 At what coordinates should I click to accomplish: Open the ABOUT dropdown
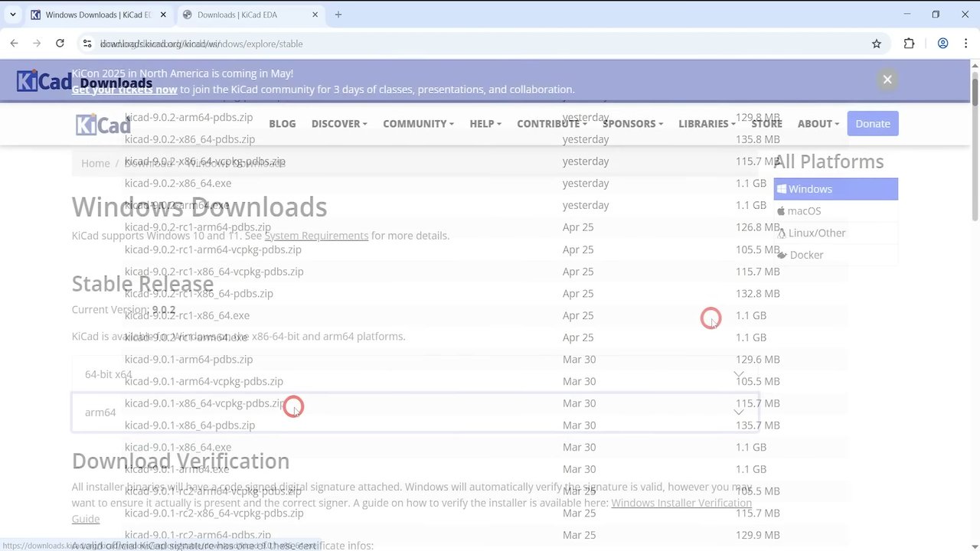pos(818,124)
